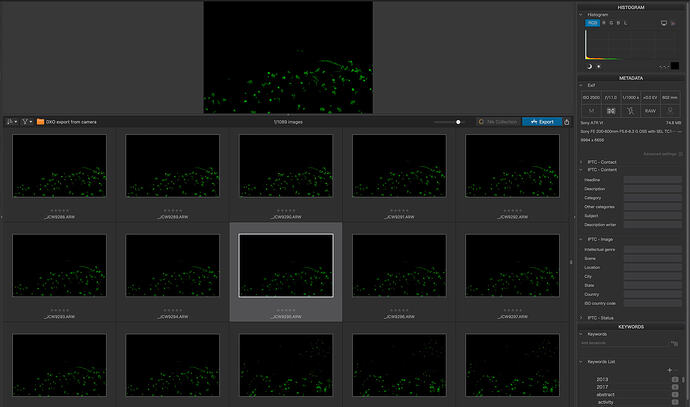Select the G histogram channel

(611, 23)
